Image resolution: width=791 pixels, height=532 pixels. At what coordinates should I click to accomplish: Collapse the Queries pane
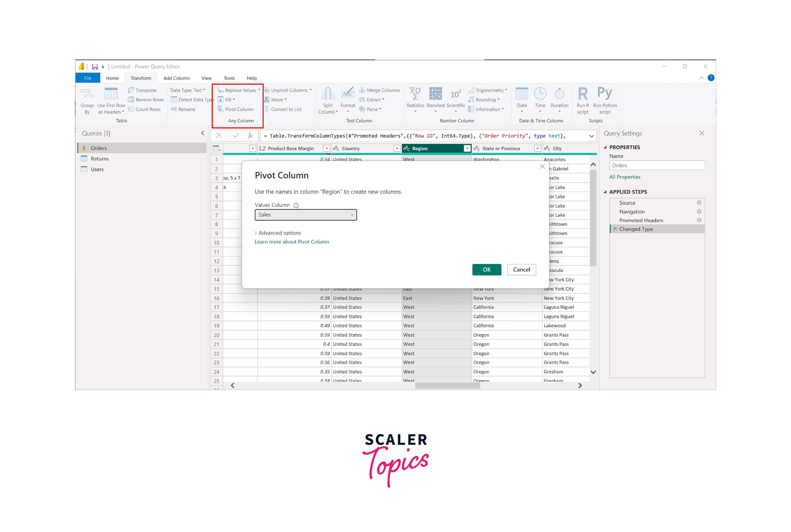(x=203, y=133)
